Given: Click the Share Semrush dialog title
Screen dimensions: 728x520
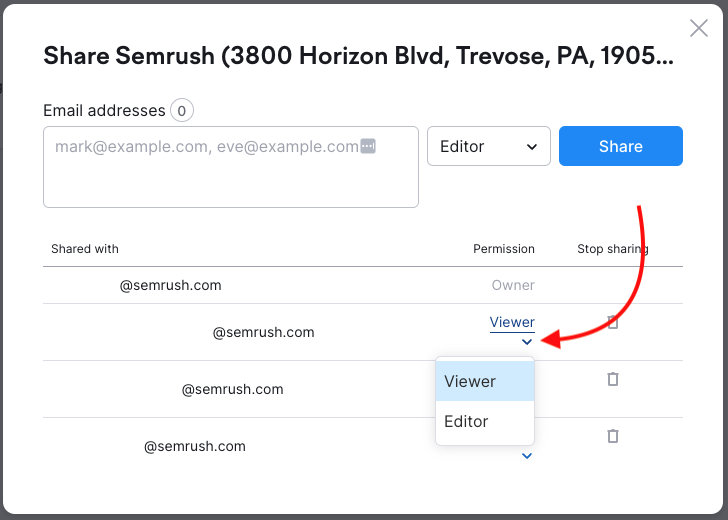Looking at the screenshot, I should pos(358,55).
